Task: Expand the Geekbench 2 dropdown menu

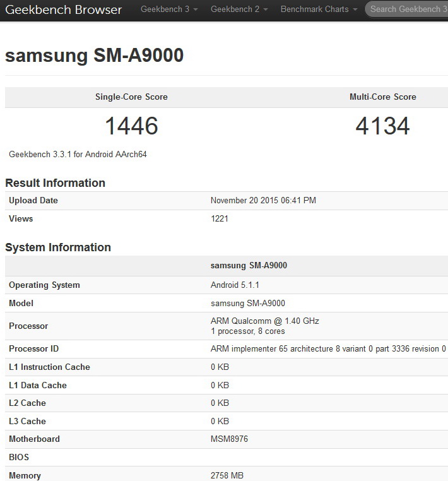Action: tap(239, 9)
